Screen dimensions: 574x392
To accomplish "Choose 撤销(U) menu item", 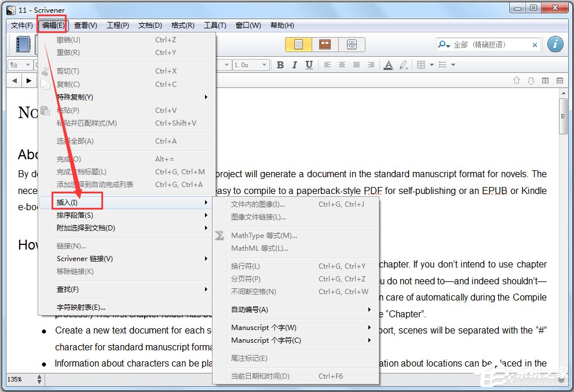I will (126, 40).
